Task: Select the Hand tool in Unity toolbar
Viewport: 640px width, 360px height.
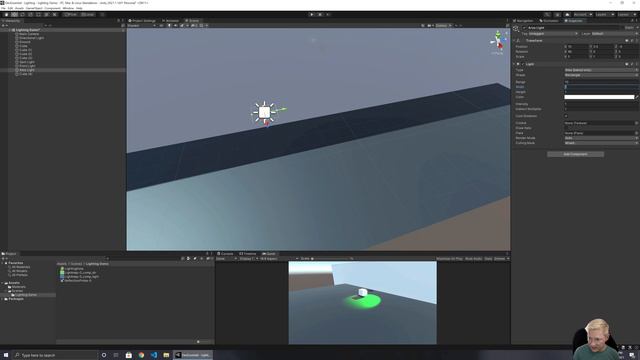Action: tap(7, 14)
